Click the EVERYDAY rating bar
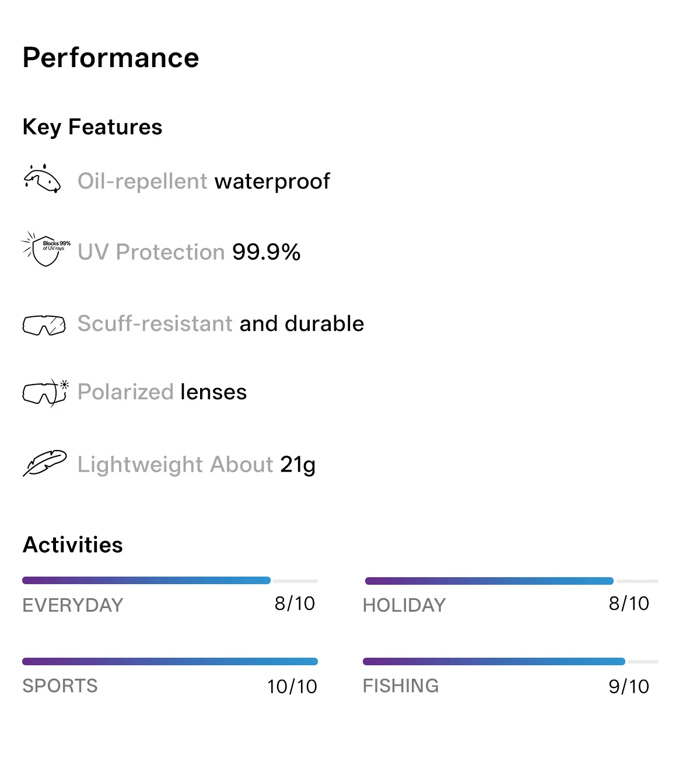This screenshot has height=761, width=700. [170, 581]
